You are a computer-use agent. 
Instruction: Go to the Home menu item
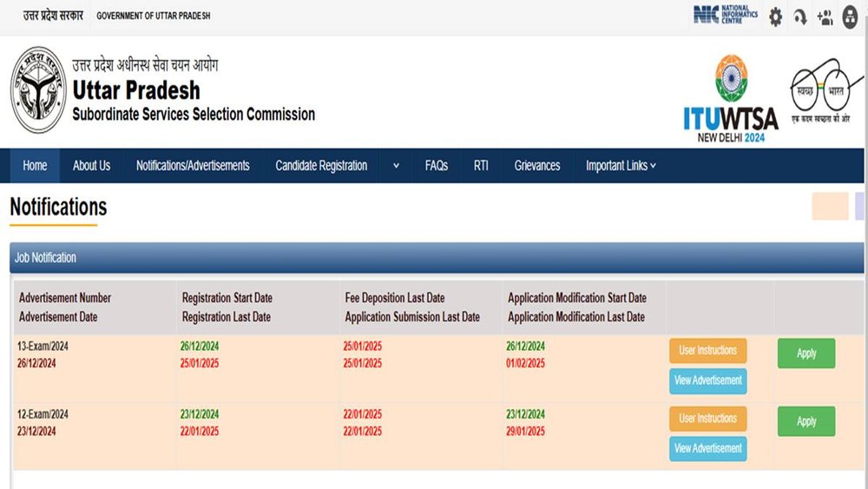[x=35, y=166]
